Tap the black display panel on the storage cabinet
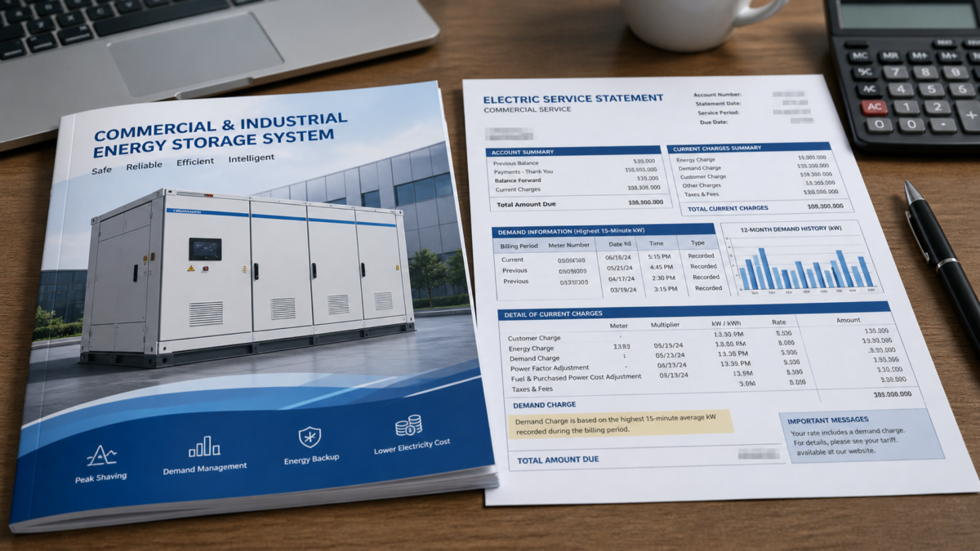This screenshot has height=551, width=980. 205,248
